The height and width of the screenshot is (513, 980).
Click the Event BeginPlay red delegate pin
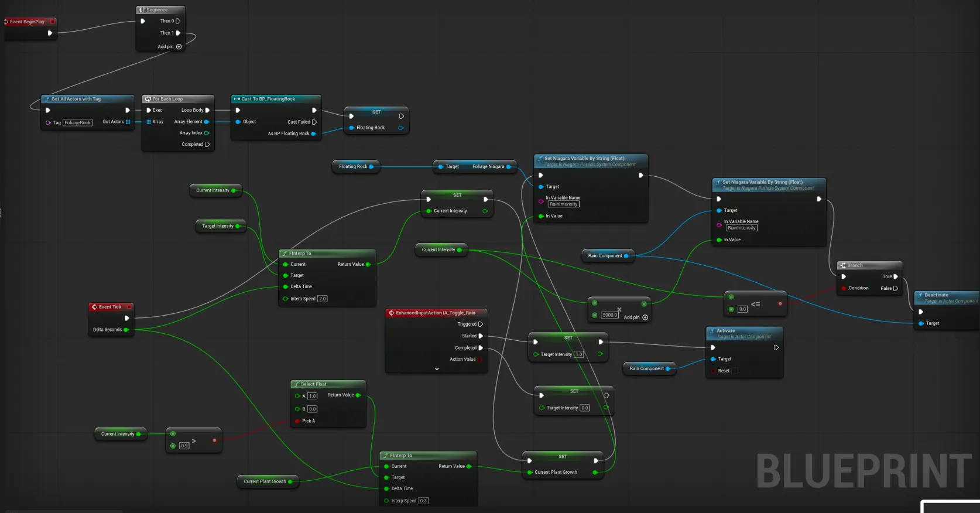[52, 22]
